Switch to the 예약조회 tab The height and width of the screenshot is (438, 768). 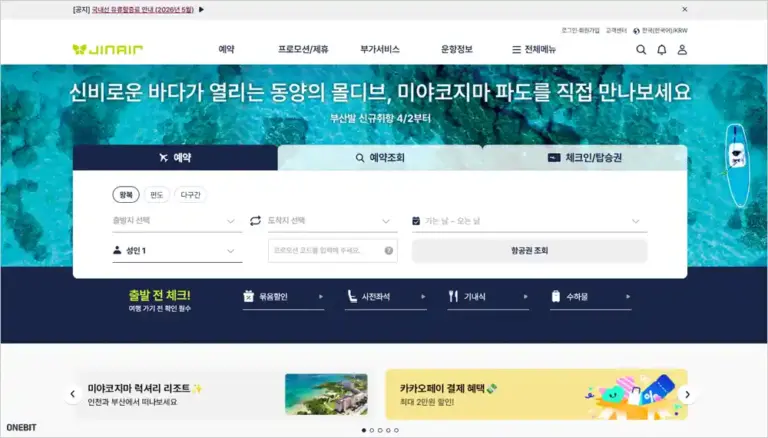[x=380, y=158]
